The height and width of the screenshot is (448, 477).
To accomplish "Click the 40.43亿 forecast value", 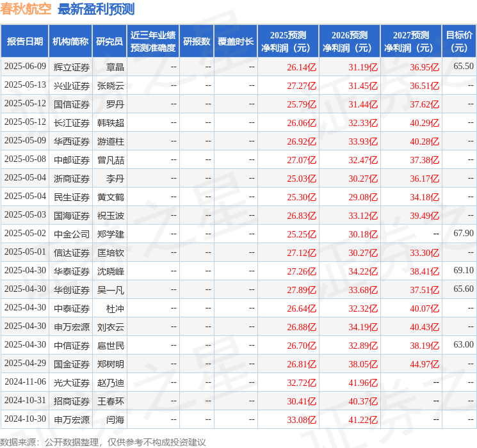I will pos(424,327).
